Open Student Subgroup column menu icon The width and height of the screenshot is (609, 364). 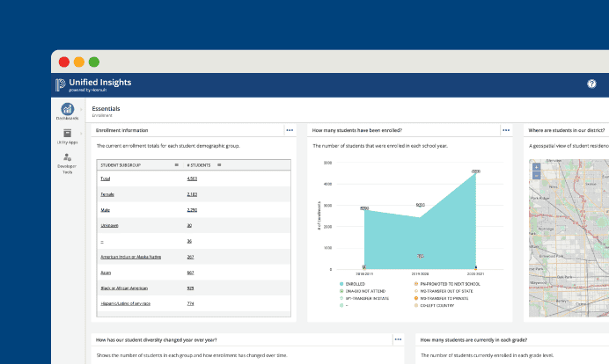(177, 164)
